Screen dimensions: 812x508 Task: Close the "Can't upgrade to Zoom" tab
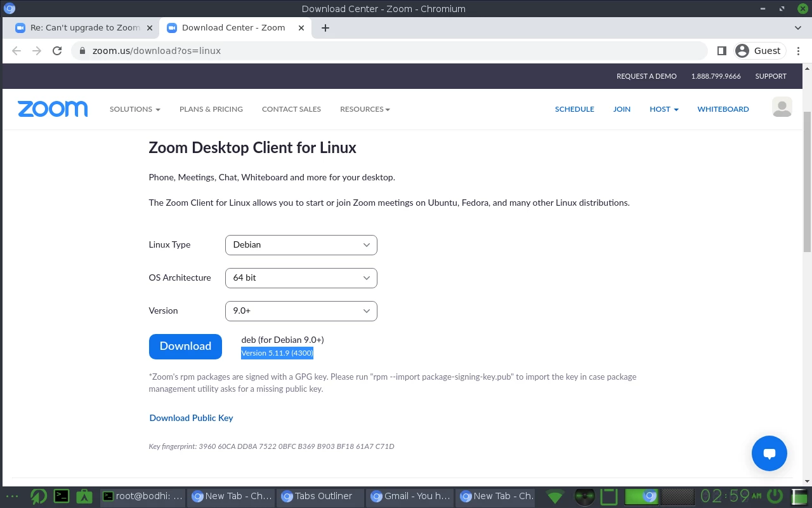click(150, 28)
